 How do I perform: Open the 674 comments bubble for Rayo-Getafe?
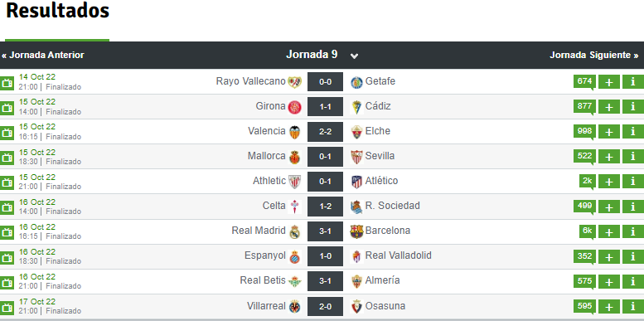coord(584,82)
